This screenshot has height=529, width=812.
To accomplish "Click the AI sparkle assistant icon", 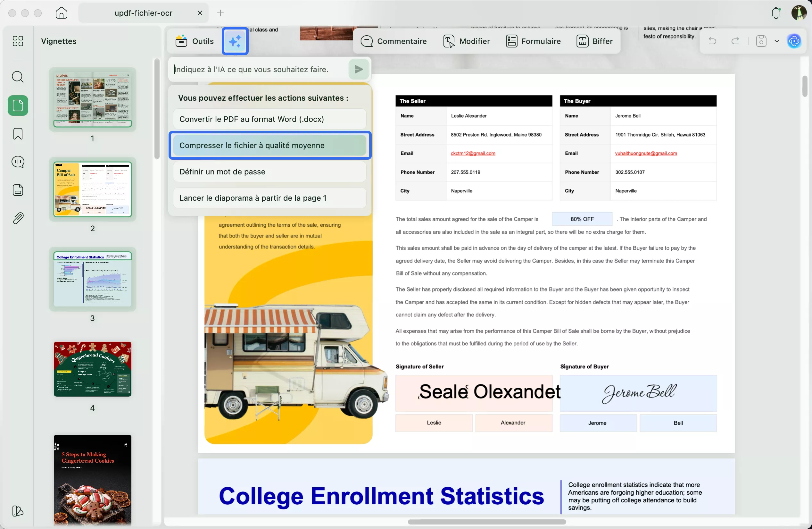I will pos(235,41).
